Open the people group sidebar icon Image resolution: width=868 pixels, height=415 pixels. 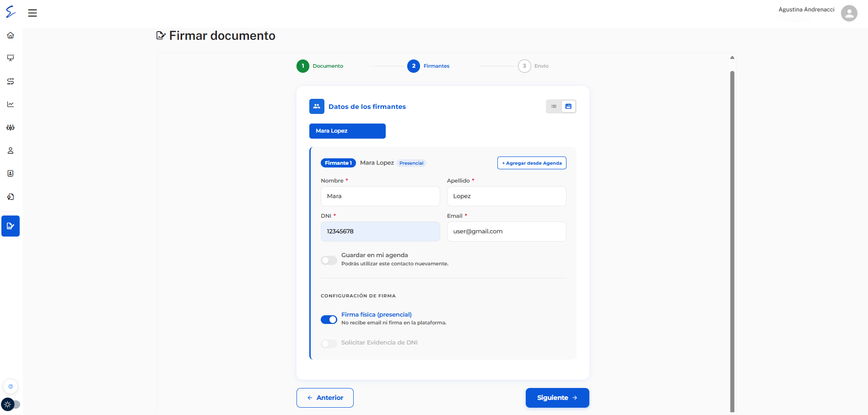click(11, 128)
